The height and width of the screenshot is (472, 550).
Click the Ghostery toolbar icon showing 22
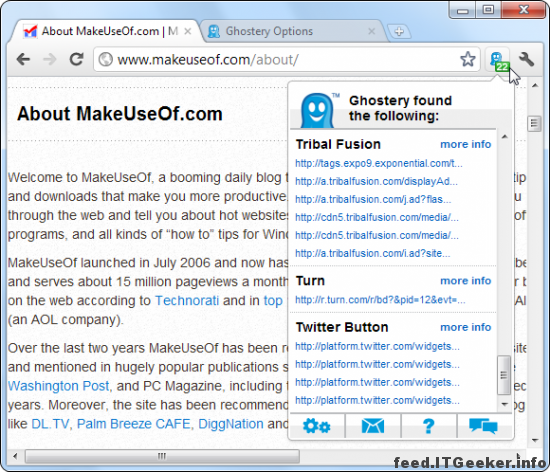pyautogui.click(x=498, y=61)
